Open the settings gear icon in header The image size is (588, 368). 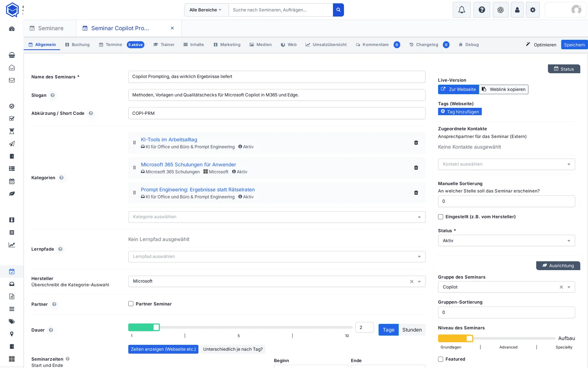tap(533, 10)
